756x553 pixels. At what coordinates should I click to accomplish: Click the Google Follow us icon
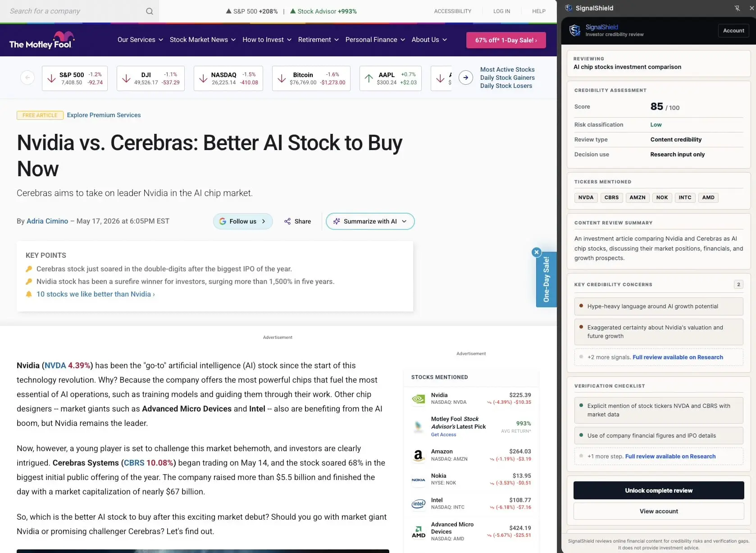coord(223,221)
